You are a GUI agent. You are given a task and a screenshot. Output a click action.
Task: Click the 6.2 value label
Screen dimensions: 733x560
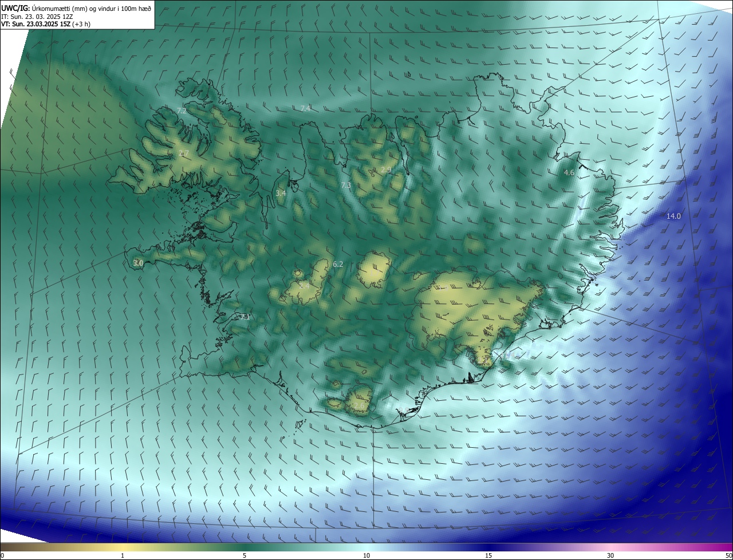338,264
